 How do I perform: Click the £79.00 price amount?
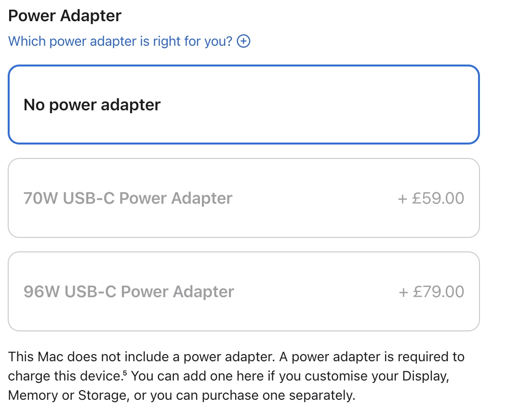point(438,291)
